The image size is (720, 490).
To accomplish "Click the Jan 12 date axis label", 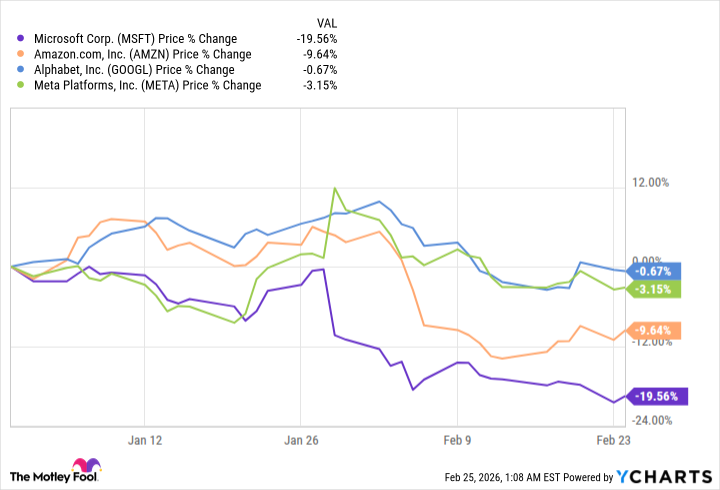I will tap(146, 439).
